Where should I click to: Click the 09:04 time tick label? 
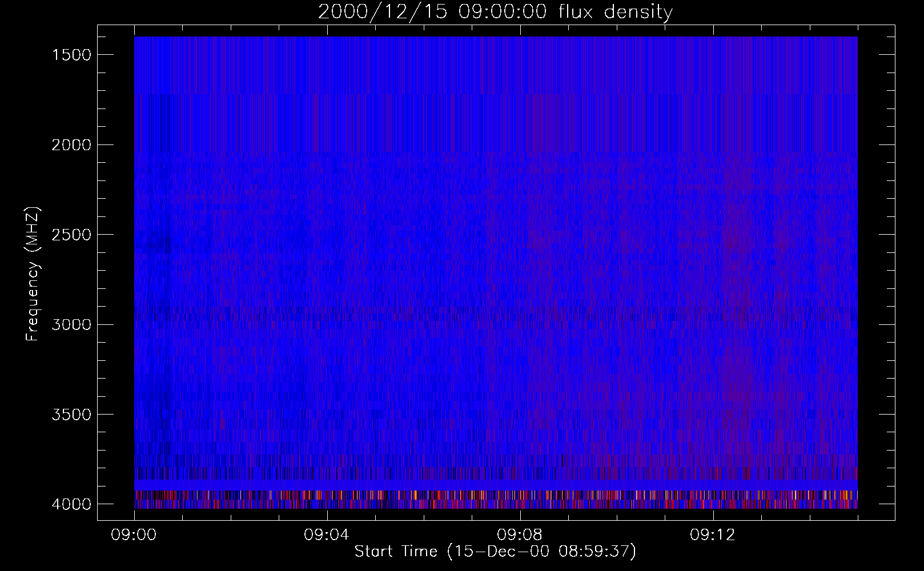pos(327,535)
